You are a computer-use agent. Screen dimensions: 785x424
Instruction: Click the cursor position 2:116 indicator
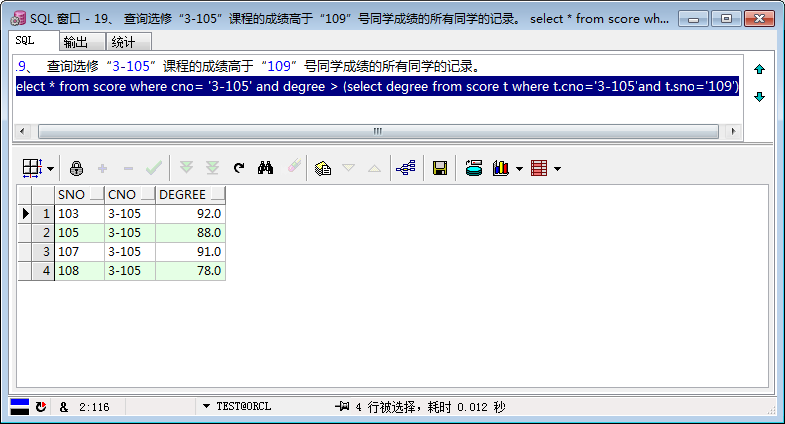[94, 407]
